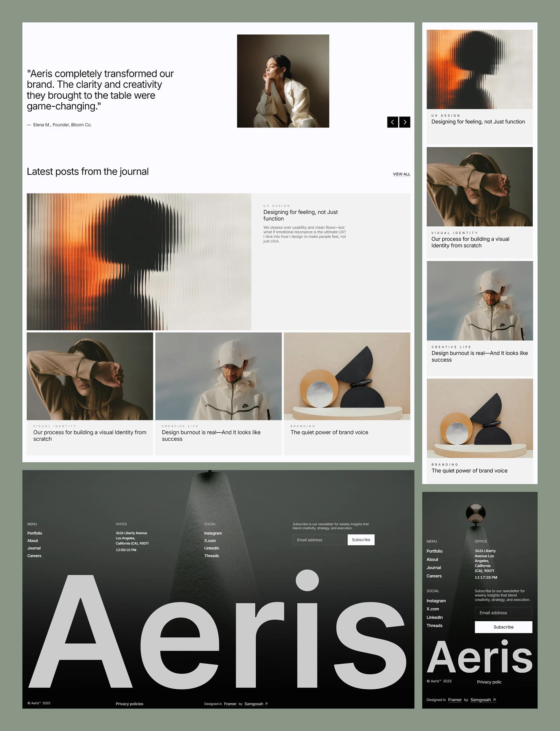Open Careers in the desktop footer menu
Image resolution: width=560 pixels, height=731 pixels.
coord(34,556)
